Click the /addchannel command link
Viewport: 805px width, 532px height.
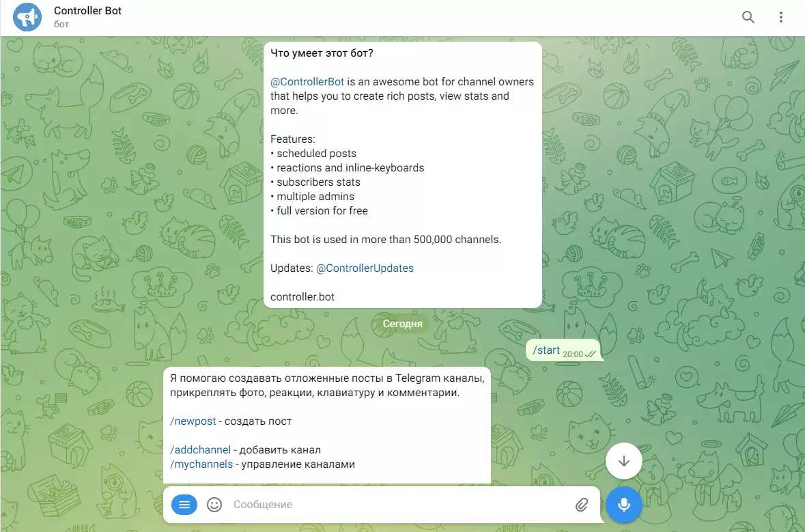(x=200, y=450)
